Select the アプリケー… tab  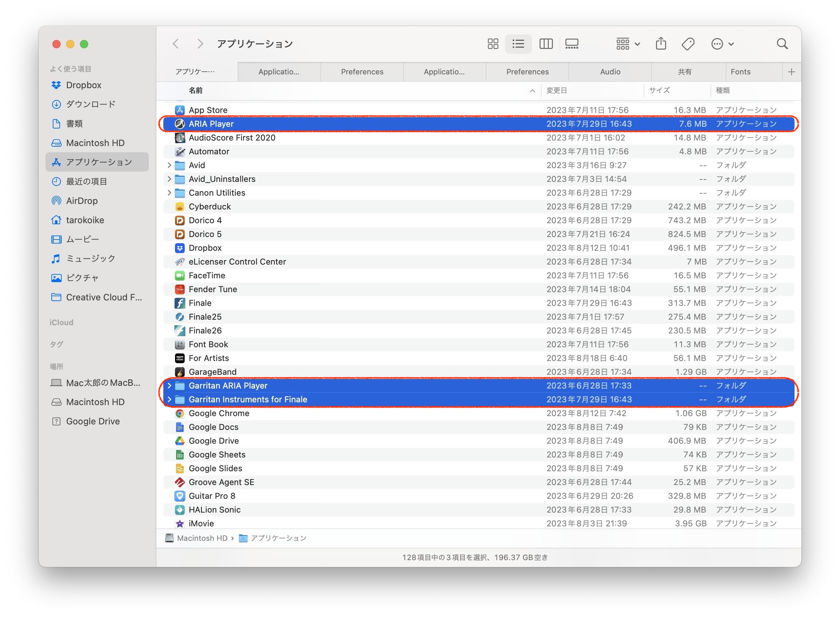pyautogui.click(x=197, y=72)
